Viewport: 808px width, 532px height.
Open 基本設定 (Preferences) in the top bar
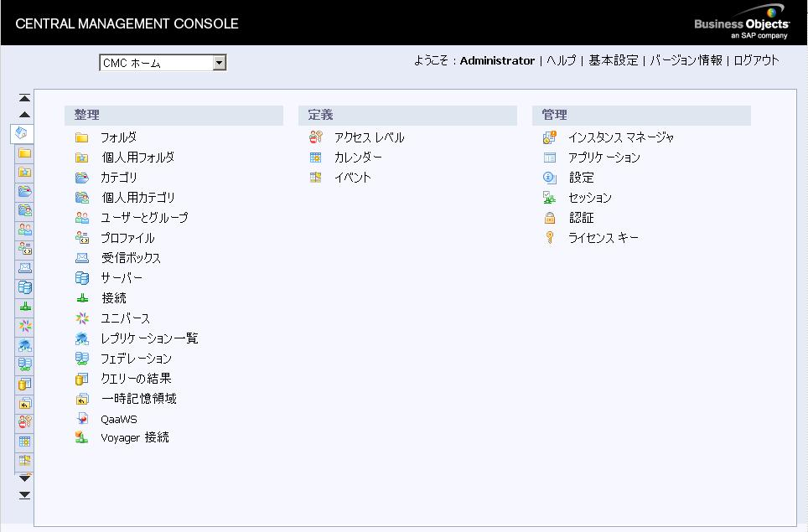613,60
